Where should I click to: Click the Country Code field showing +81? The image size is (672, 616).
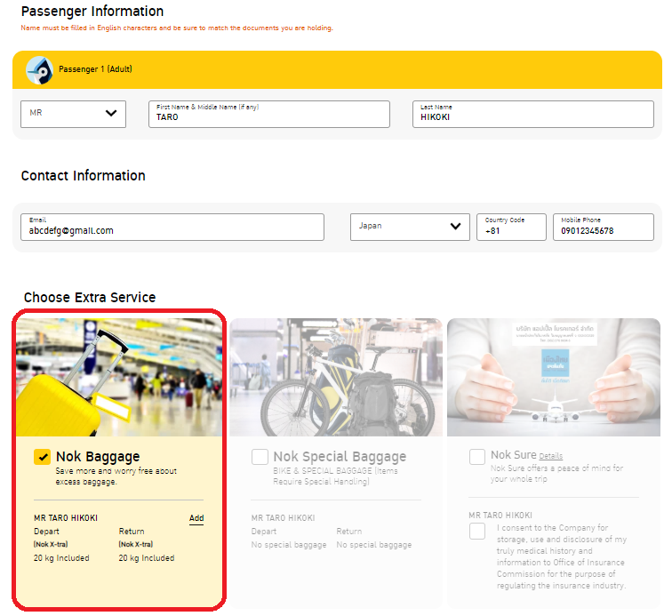tap(511, 227)
